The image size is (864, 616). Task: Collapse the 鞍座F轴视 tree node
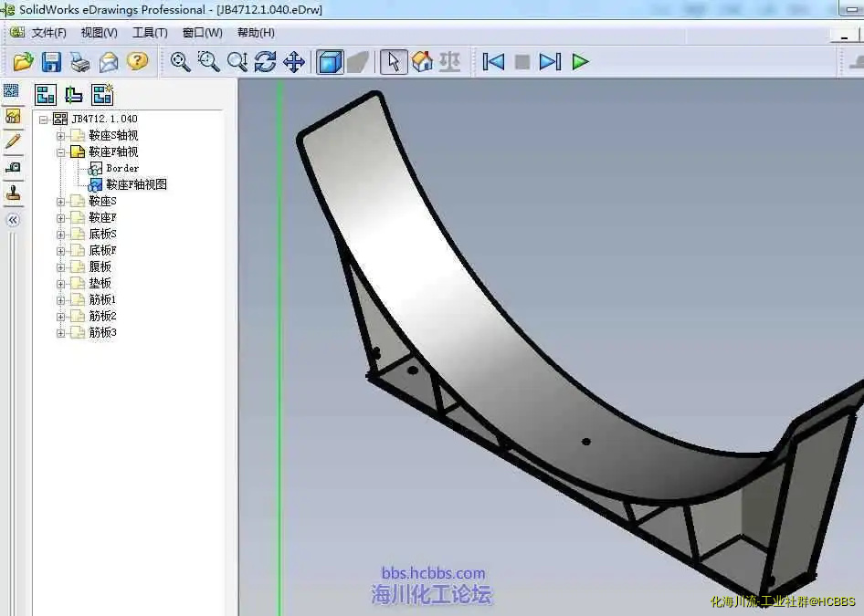pos(61,152)
